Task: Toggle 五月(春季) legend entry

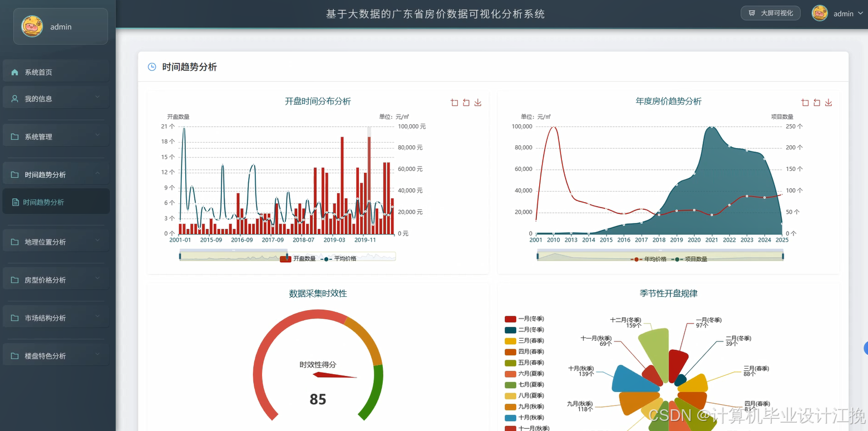Action: 524,363
